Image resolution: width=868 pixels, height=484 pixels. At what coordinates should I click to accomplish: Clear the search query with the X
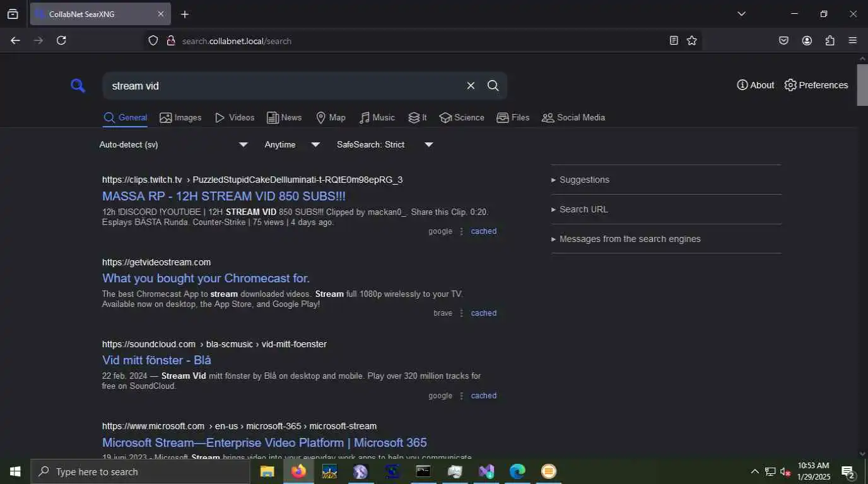tap(471, 86)
